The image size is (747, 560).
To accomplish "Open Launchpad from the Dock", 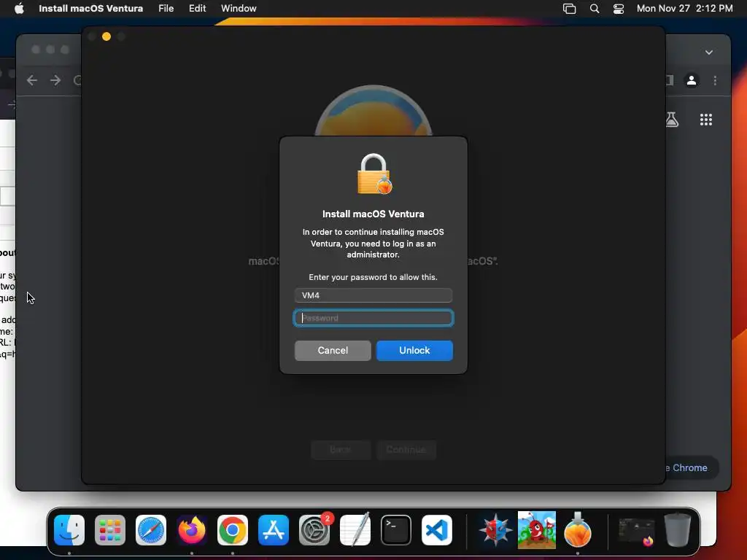I will (110, 530).
